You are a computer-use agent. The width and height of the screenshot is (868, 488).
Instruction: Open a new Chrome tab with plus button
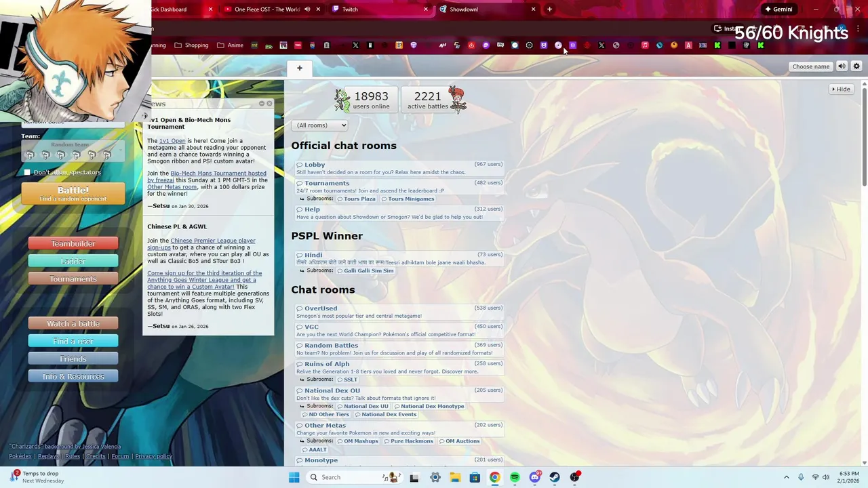click(x=549, y=9)
